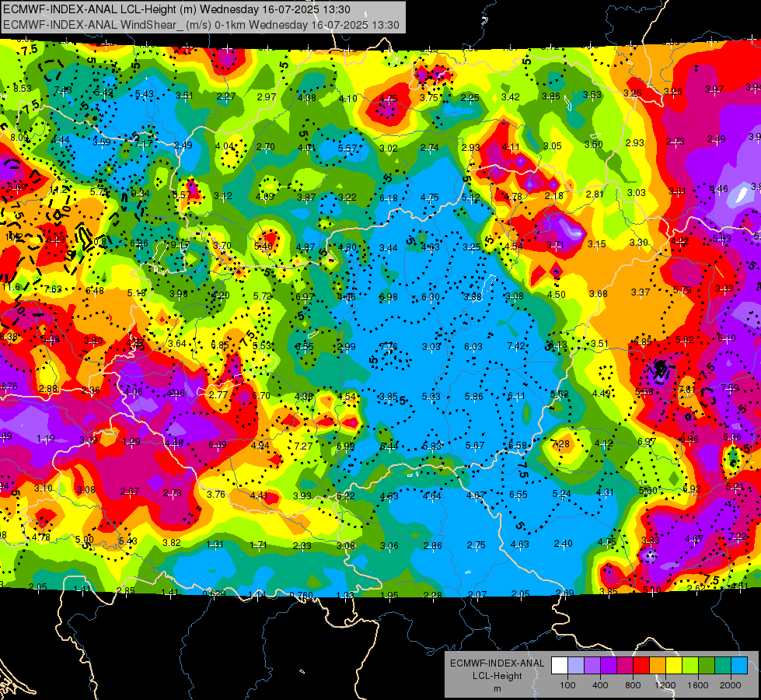
Task: Select the red legend color swatch
Action: coord(641,666)
